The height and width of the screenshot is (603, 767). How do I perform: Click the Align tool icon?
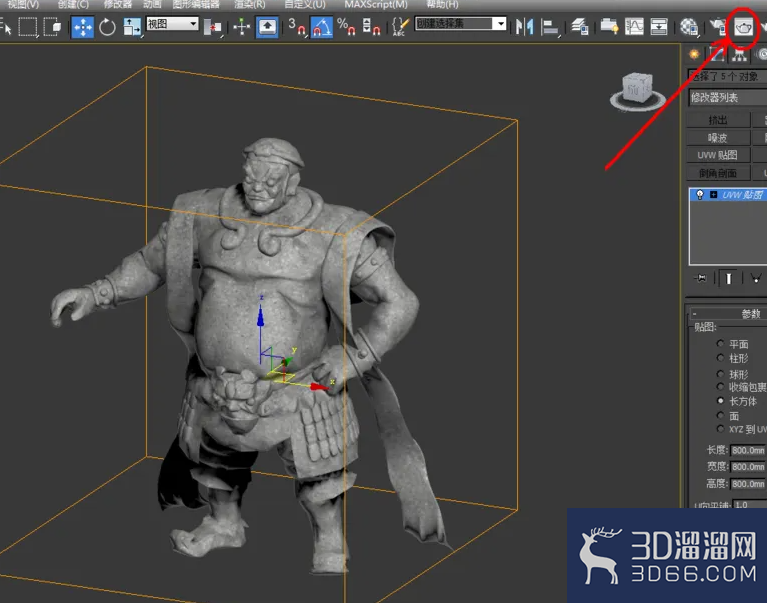point(550,27)
